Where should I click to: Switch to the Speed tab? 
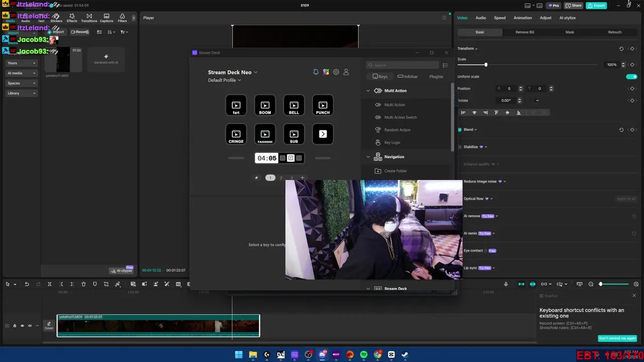tap(500, 18)
